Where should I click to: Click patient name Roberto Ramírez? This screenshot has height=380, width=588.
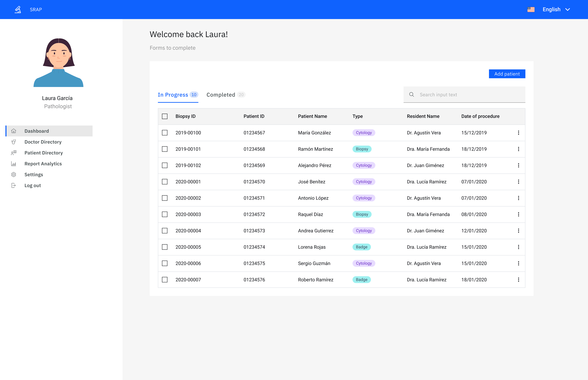pos(315,280)
